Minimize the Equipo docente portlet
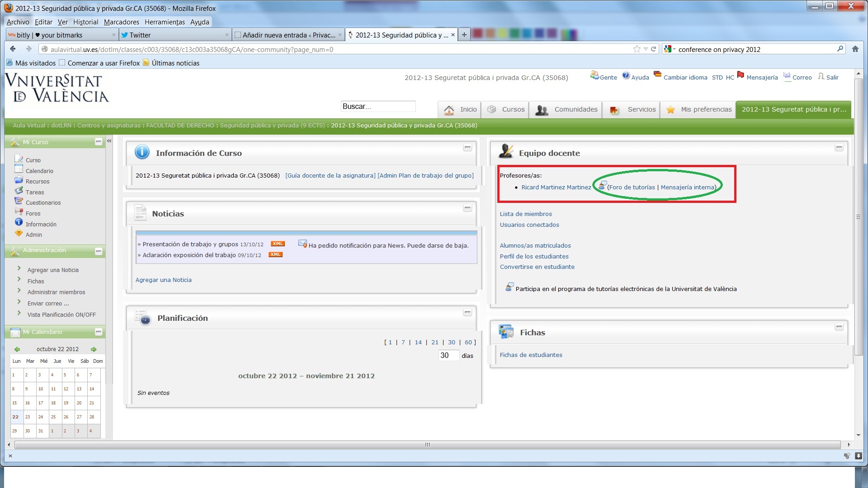Screen dimensions: 868x488 (839, 148)
